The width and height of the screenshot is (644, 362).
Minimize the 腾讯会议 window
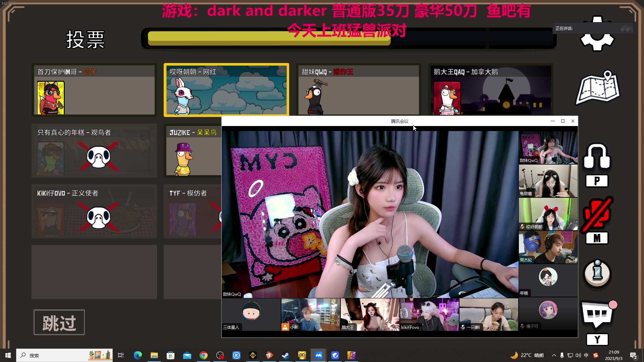pos(553,121)
